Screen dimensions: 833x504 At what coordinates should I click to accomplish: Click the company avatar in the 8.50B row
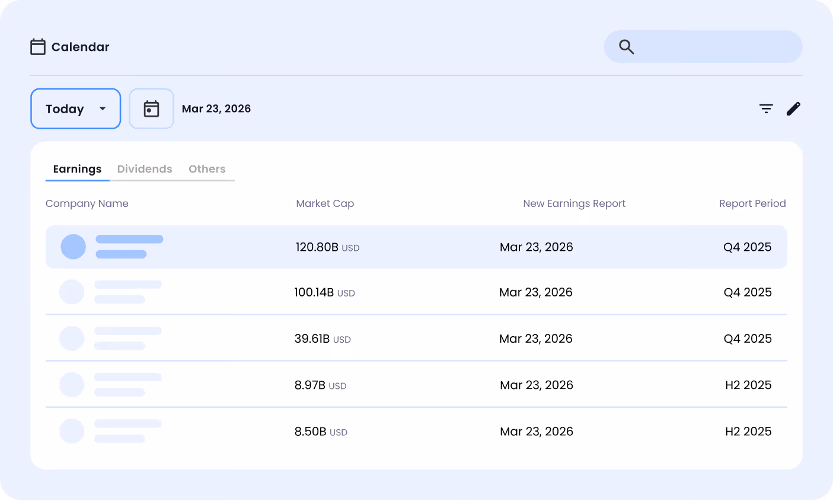(x=72, y=431)
